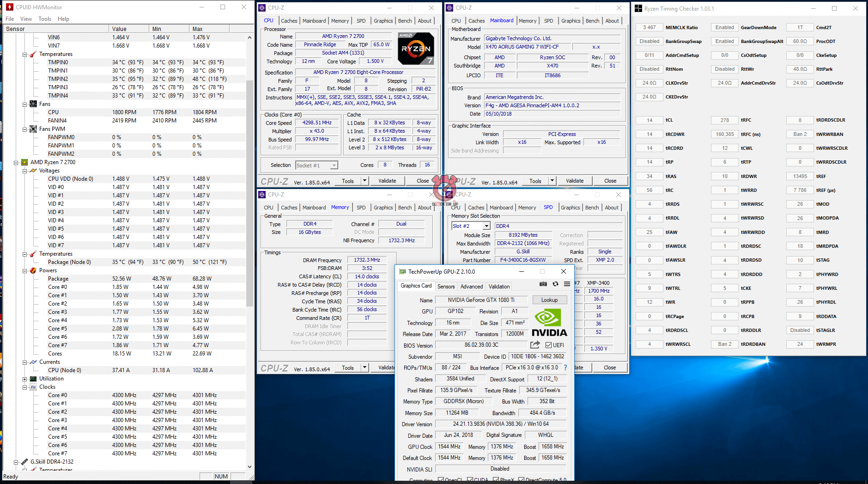868x484 pixels.
Task: Click the Lookup button in GPU-Z
Action: click(549, 300)
